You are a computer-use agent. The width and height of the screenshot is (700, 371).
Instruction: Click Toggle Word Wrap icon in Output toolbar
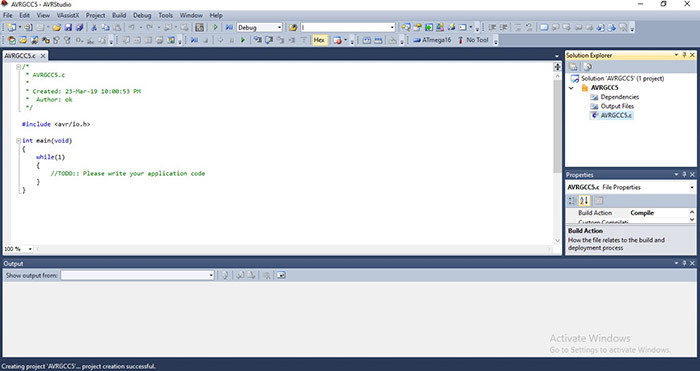[281, 275]
